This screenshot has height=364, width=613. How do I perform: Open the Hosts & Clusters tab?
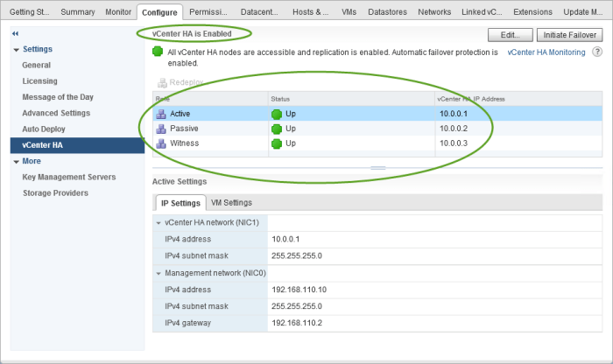(x=310, y=12)
